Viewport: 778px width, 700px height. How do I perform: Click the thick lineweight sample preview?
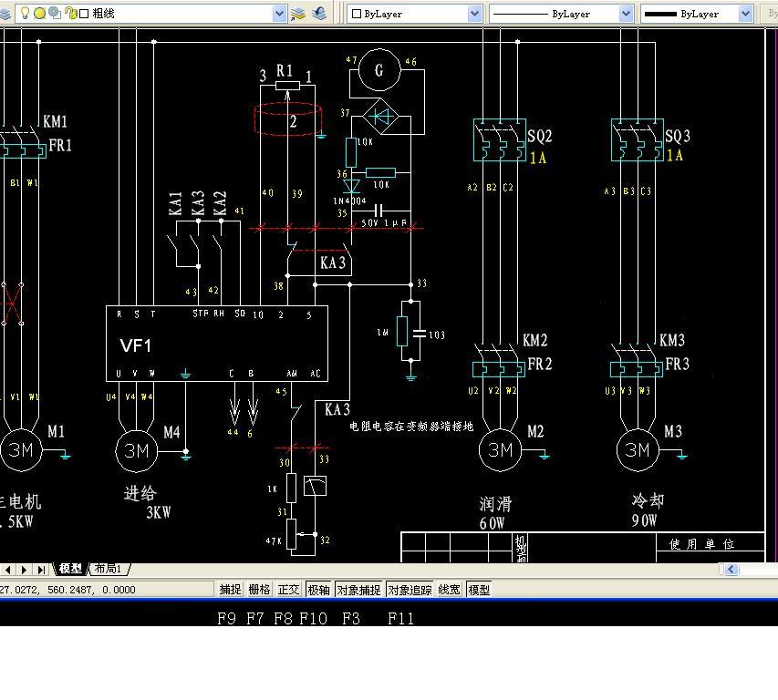pos(660,14)
